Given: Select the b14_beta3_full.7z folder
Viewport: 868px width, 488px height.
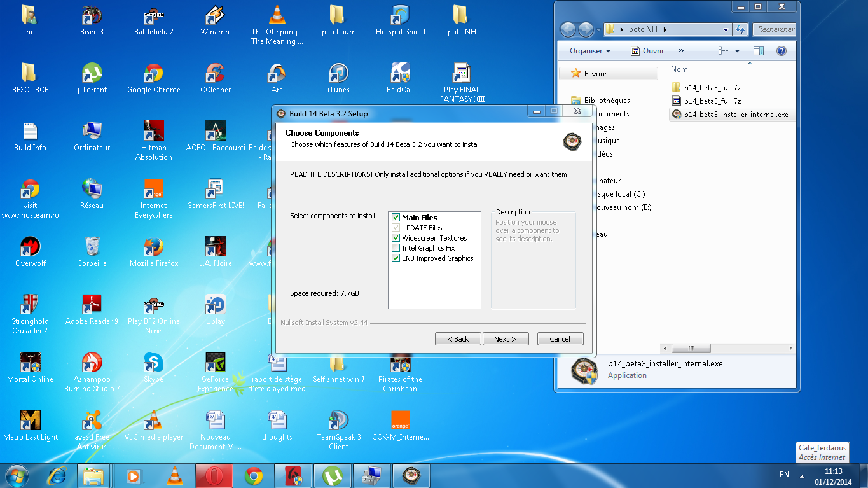Looking at the screenshot, I should pos(706,87).
